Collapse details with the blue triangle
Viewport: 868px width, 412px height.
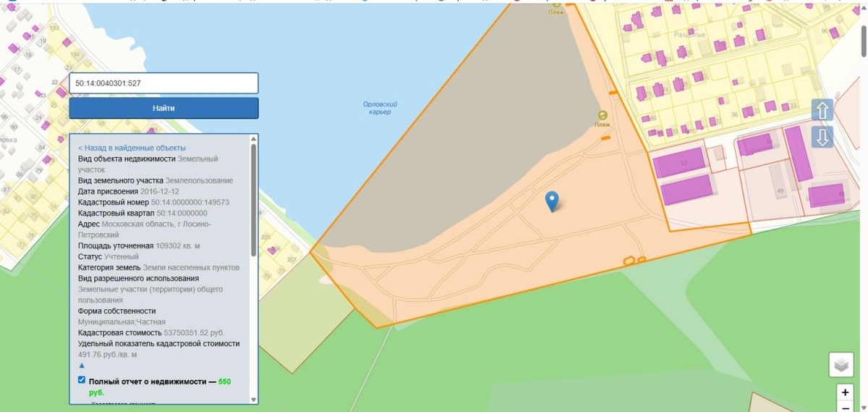[82, 366]
